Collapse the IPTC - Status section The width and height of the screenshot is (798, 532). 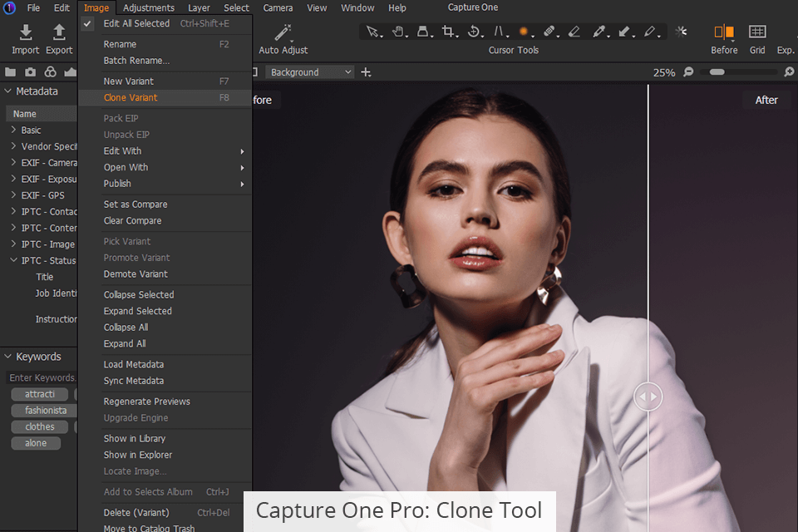14,260
